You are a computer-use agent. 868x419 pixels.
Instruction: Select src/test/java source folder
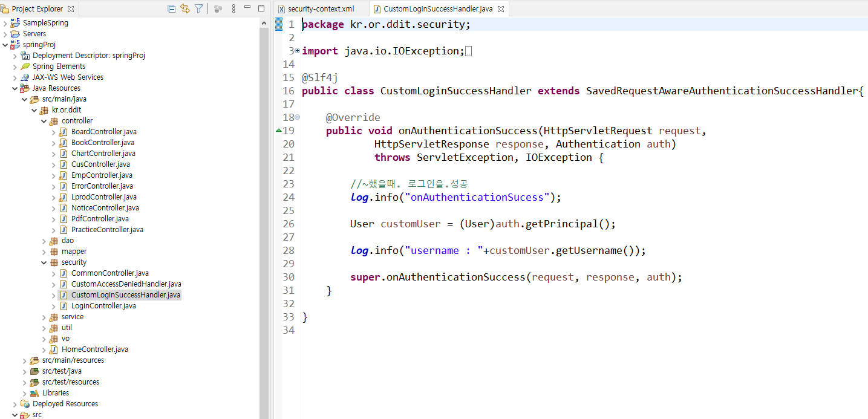coord(62,371)
